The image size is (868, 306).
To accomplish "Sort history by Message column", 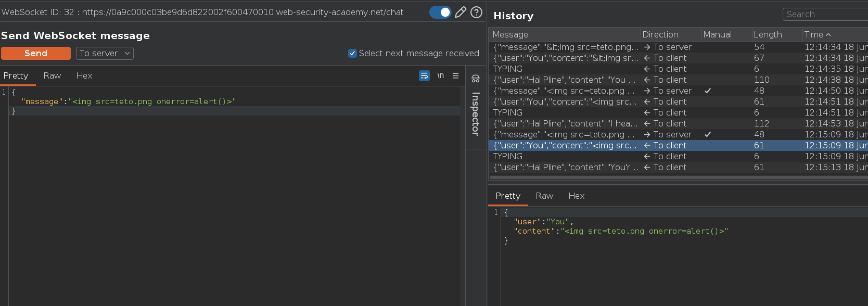I will coord(564,34).
